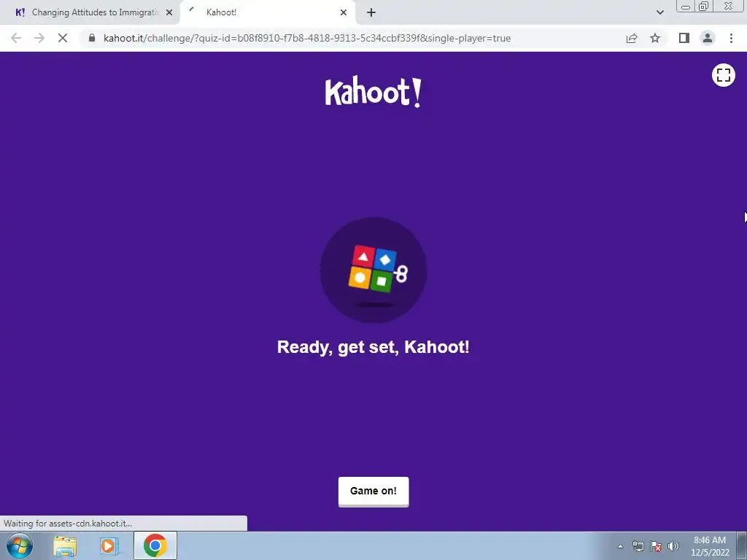Screen dimensions: 747x560
Task: Open Windows Explorer from taskbar
Action: click(x=65, y=545)
